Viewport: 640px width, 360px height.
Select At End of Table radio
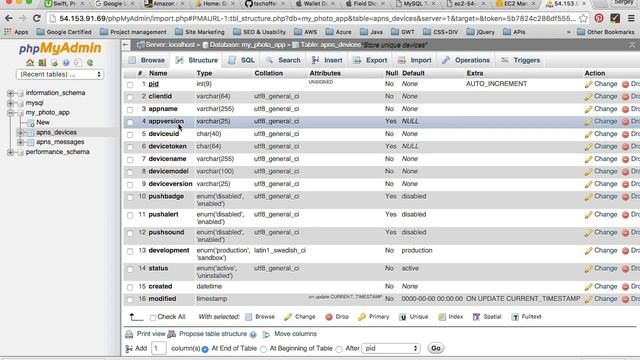click(205, 349)
